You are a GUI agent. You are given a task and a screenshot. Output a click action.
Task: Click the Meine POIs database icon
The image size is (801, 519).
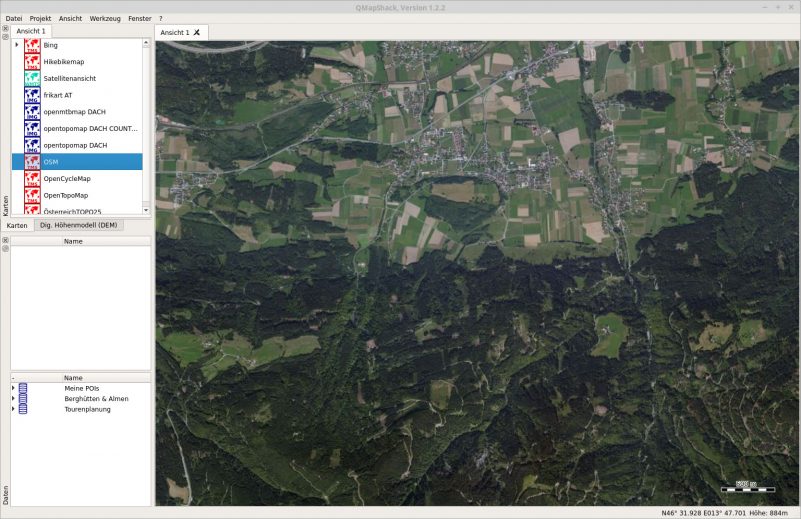23,388
